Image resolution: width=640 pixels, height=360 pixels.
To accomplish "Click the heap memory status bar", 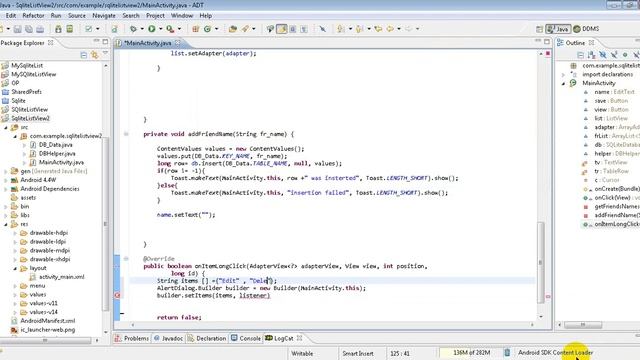I will 471,353.
